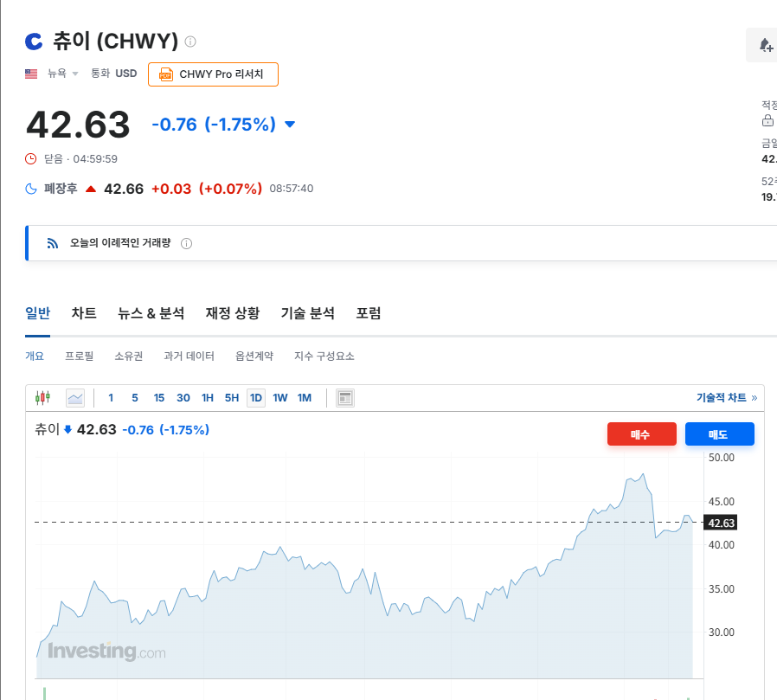Click the 42.63 price label on chart axis
Viewport: 777px width, 700px height.
721,523
